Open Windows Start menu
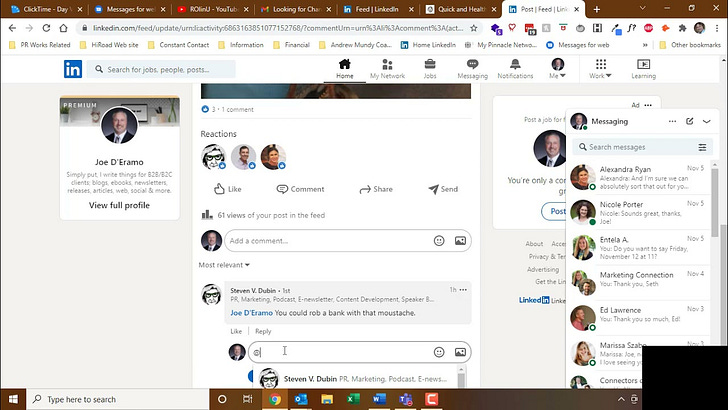 coord(13,399)
